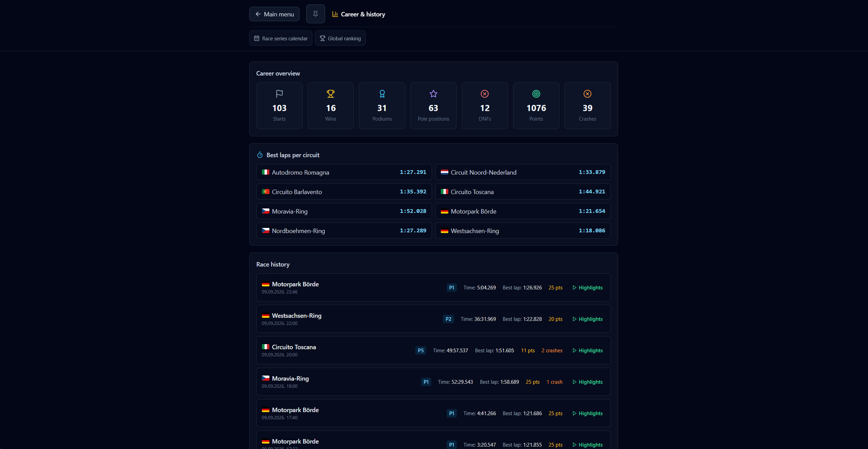Click the bar chart icon beside Career & history
This screenshot has height=449, width=868.
[335, 14]
